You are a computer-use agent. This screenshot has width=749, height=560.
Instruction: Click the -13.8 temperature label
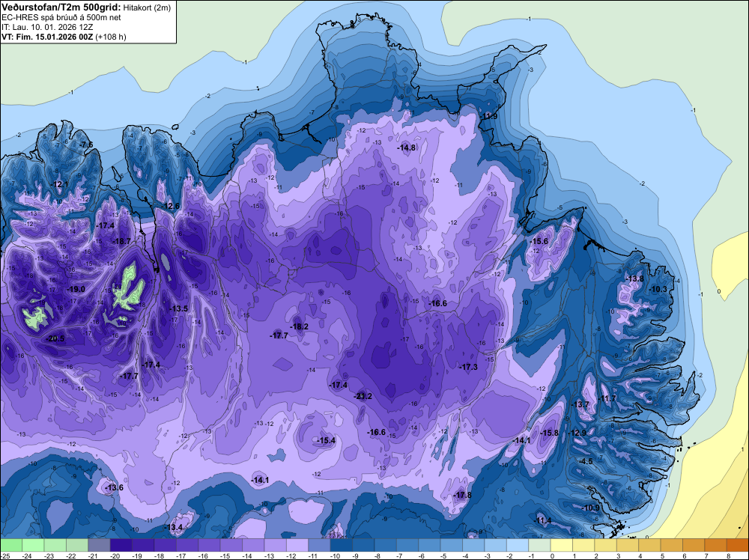pyautogui.click(x=635, y=279)
